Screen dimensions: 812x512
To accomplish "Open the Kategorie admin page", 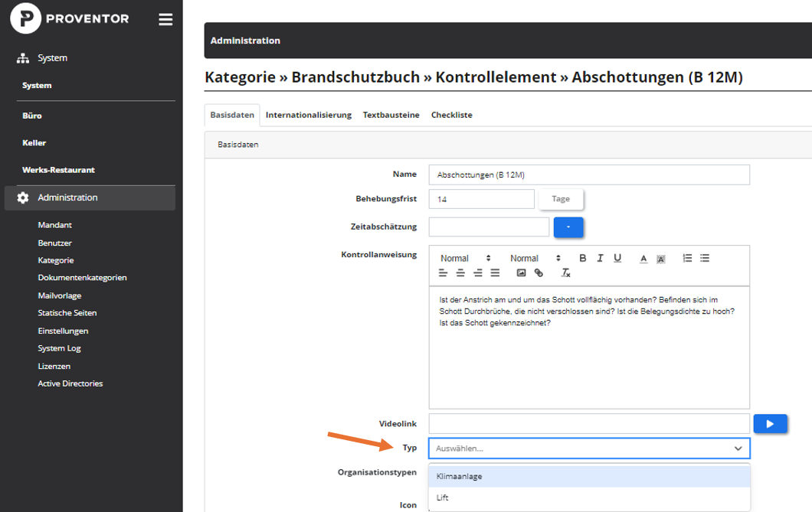I will click(56, 260).
